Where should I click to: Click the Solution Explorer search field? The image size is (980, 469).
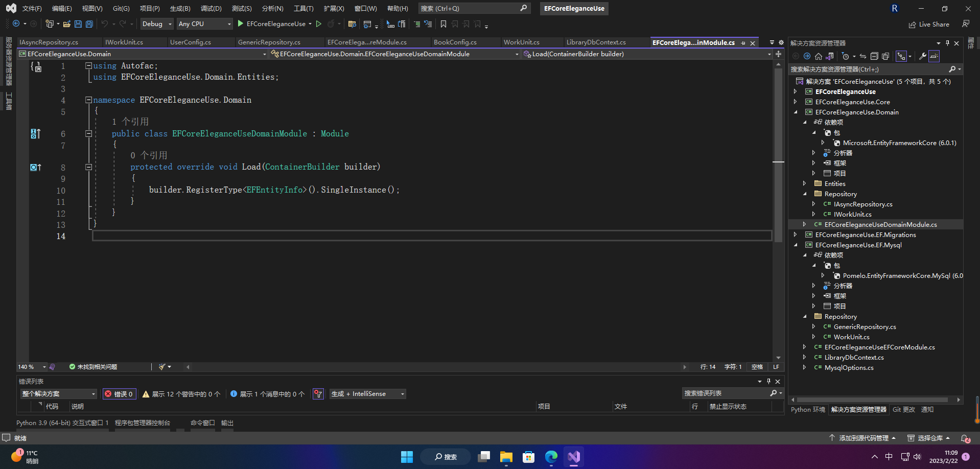click(x=869, y=69)
